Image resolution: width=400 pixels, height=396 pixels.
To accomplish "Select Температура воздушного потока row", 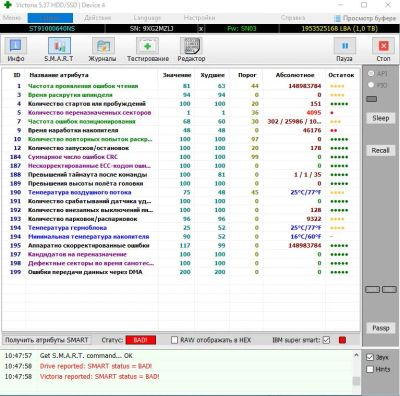I will pyautogui.click(x=181, y=192).
